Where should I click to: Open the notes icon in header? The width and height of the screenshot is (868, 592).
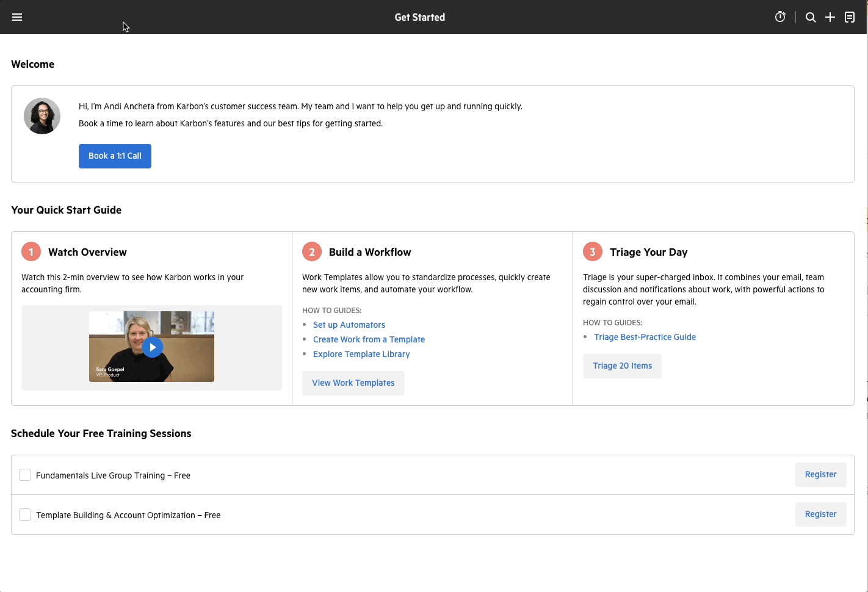tap(850, 17)
